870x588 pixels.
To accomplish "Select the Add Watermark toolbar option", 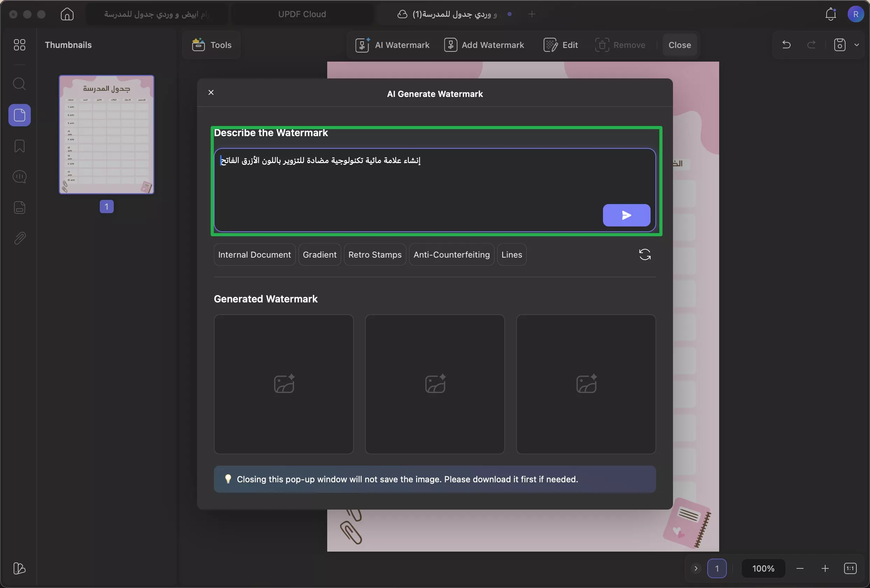I will [x=484, y=45].
